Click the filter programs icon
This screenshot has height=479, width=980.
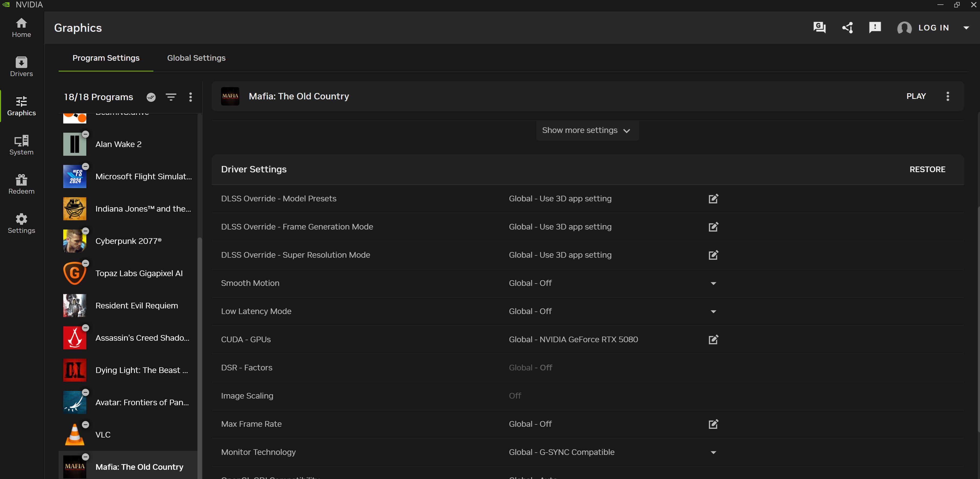(x=171, y=97)
